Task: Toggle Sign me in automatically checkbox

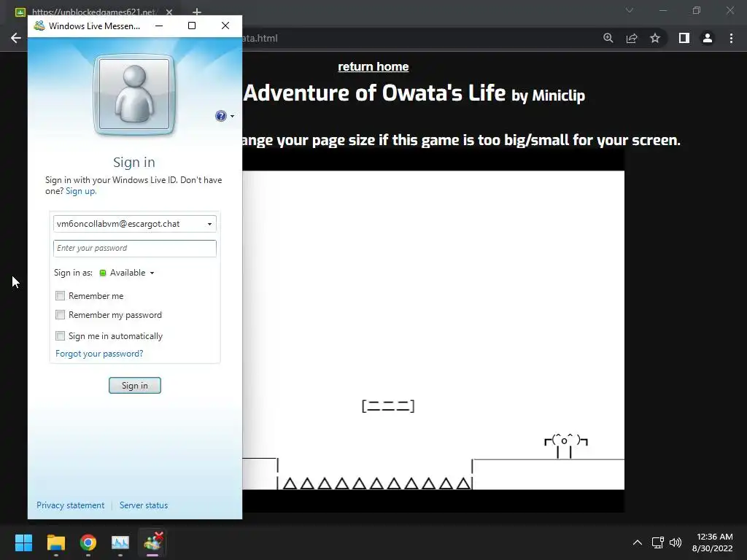Action: tap(60, 335)
